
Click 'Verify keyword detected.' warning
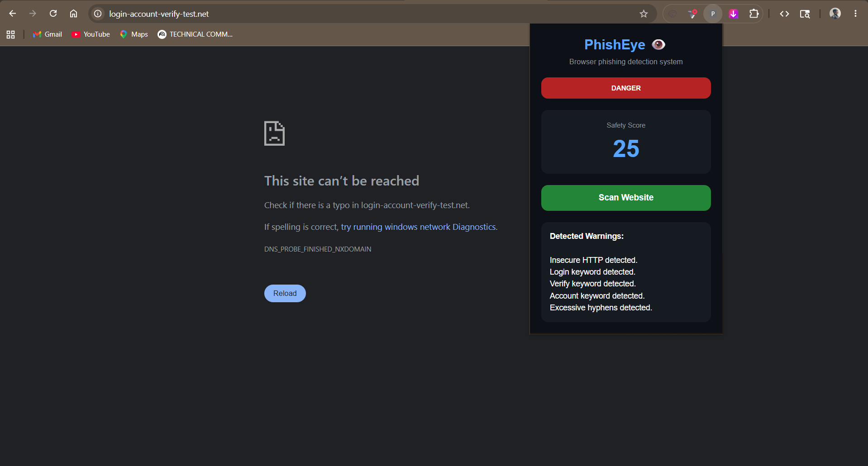pos(592,284)
